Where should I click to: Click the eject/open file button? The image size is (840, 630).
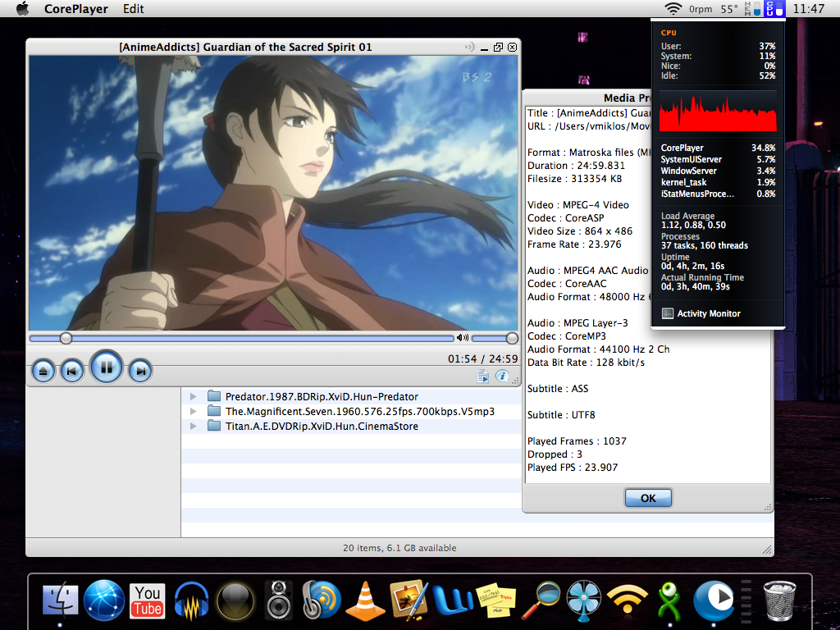coord(43,371)
